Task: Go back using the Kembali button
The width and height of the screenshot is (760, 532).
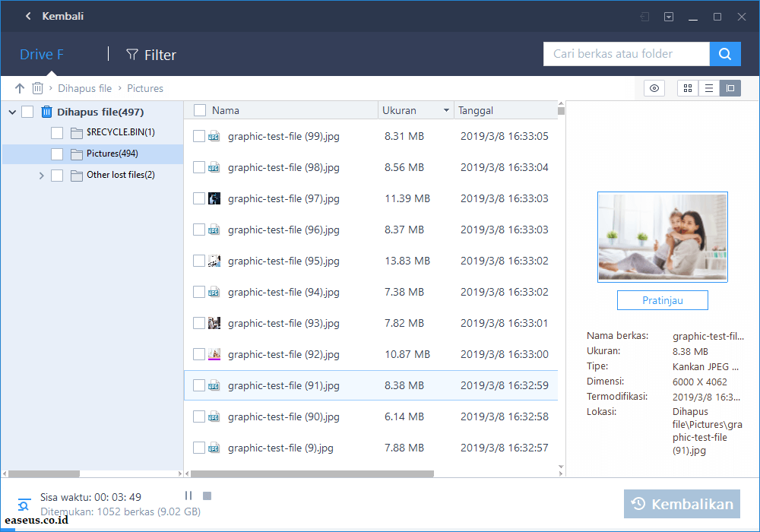Action: pos(54,16)
